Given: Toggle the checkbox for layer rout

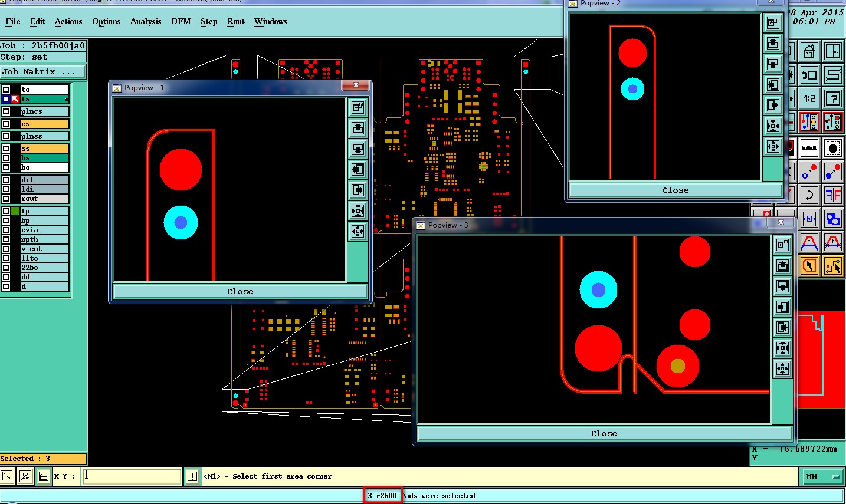Looking at the screenshot, I should 6,199.
